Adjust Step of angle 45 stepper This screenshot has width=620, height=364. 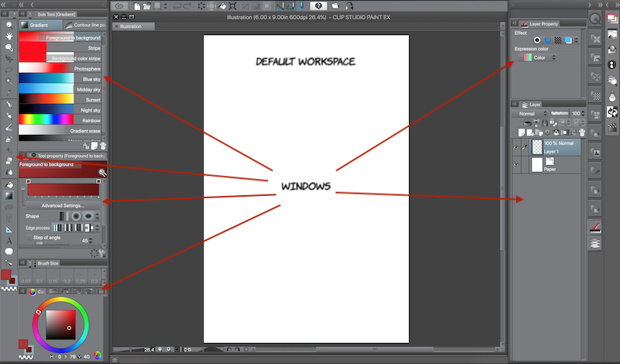[91, 240]
